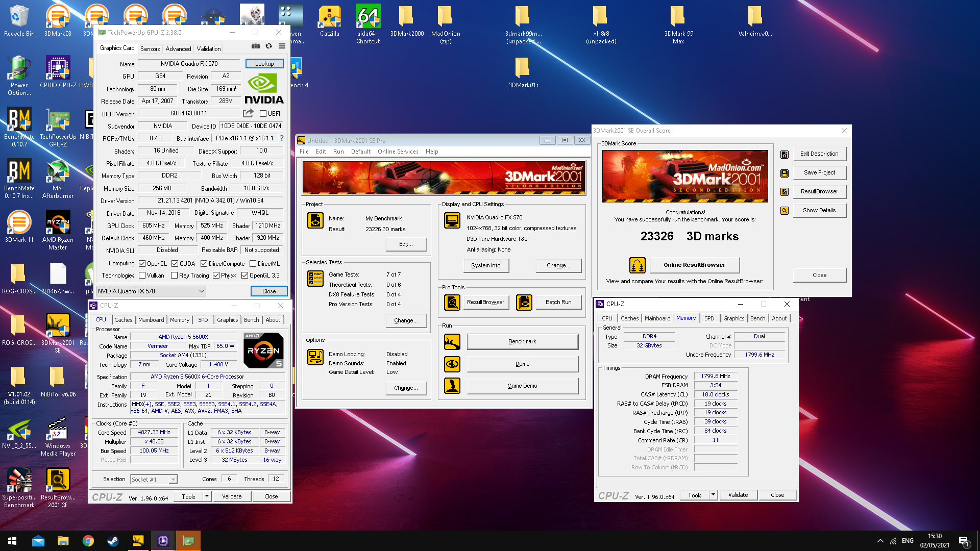Viewport: 980px width, 551px height.
Task: Open the Windows Start menu
Action: 12,541
